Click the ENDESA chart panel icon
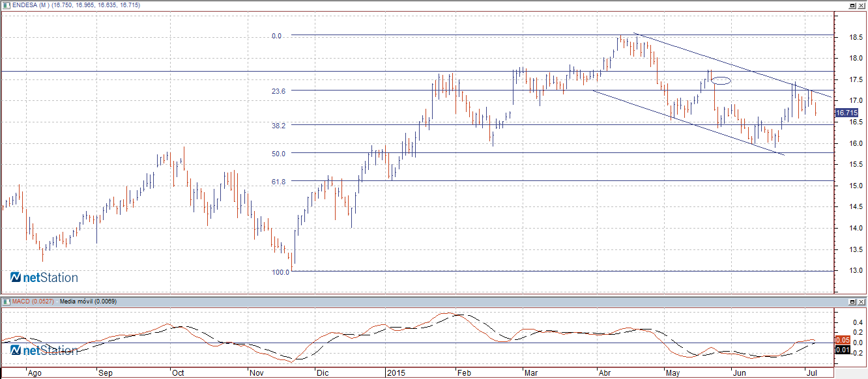This screenshot has height=379, width=868. point(5,5)
